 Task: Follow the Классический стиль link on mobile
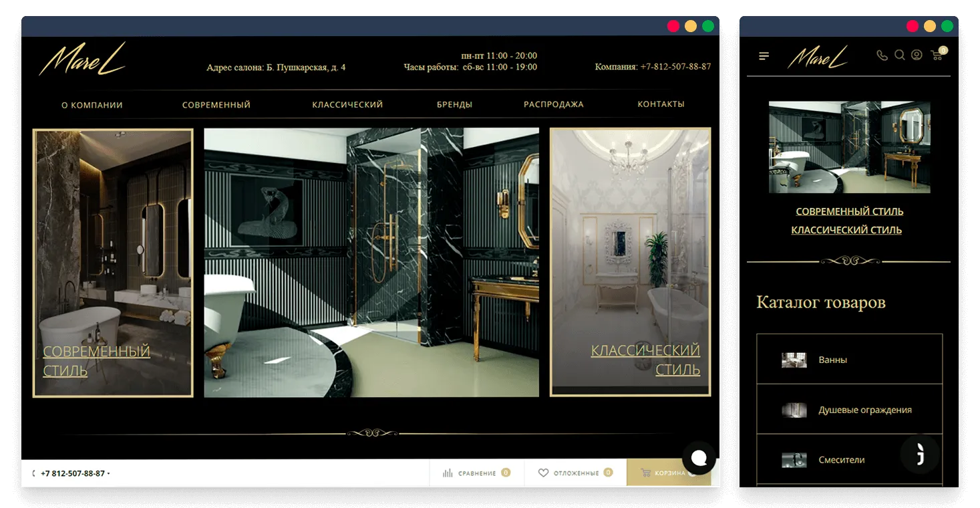(x=846, y=231)
